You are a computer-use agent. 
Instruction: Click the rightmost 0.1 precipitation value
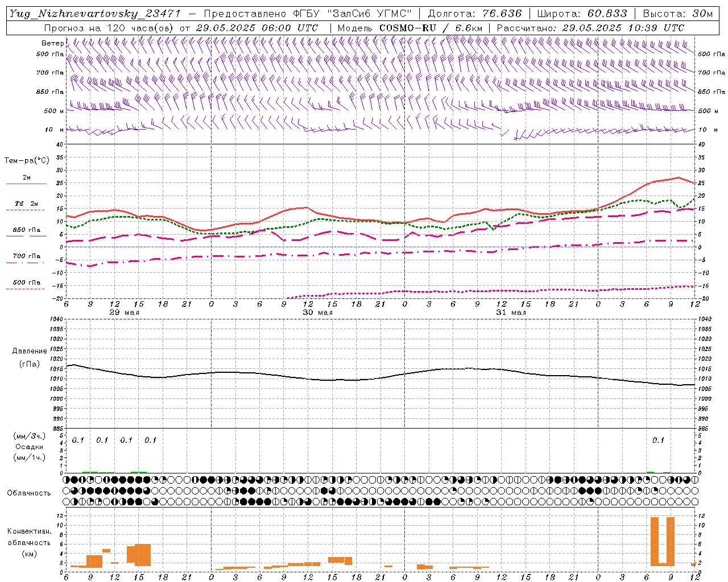(658, 440)
